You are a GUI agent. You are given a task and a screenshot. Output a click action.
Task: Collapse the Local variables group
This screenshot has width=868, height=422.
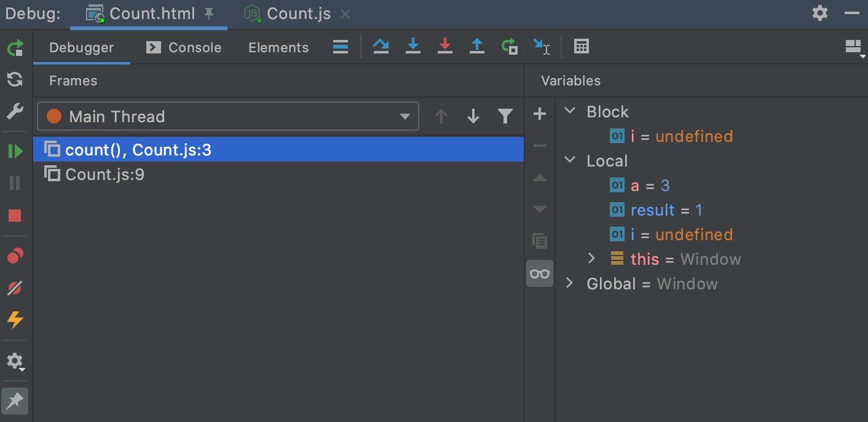tap(569, 160)
